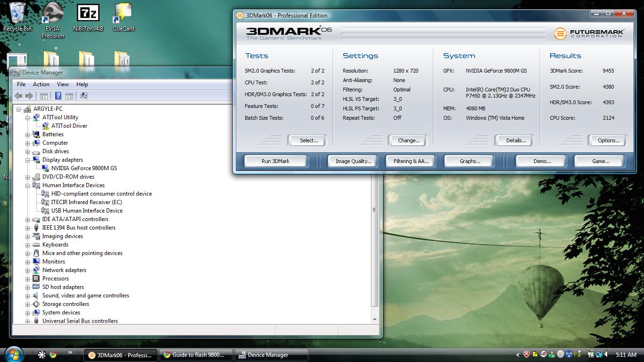Open the CueCard desktop shortcut
The height and width of the screenshot is (362, 644).
click(124, 17)
